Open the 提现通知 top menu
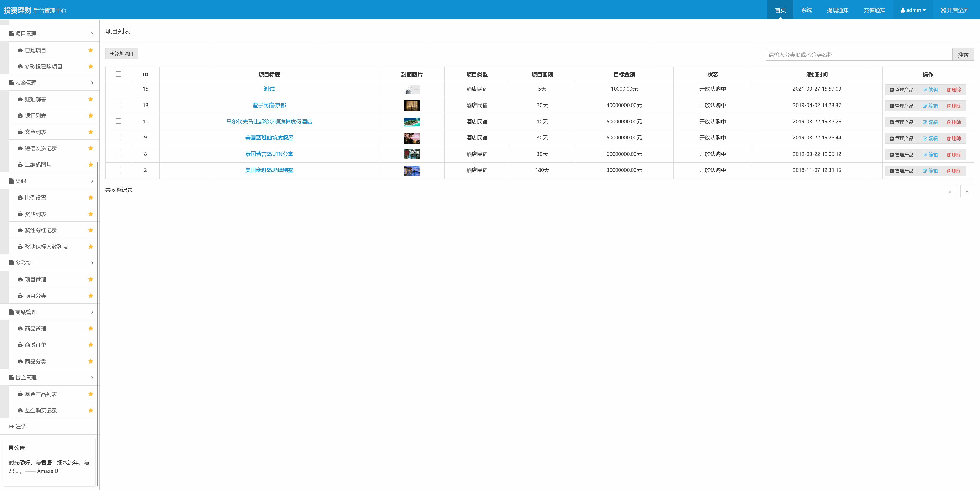Screen dimensions: 980x490 [x=837, y=10]
